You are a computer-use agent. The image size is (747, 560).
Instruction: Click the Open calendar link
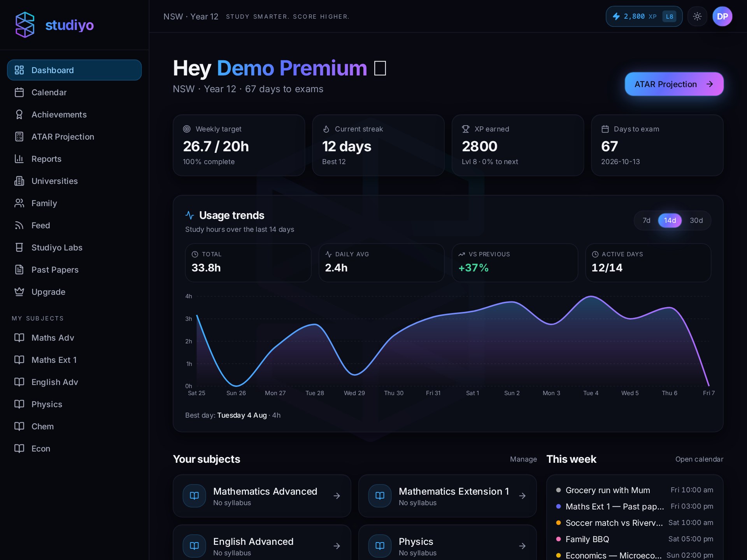pyautogui.click(x=699, y=459)
